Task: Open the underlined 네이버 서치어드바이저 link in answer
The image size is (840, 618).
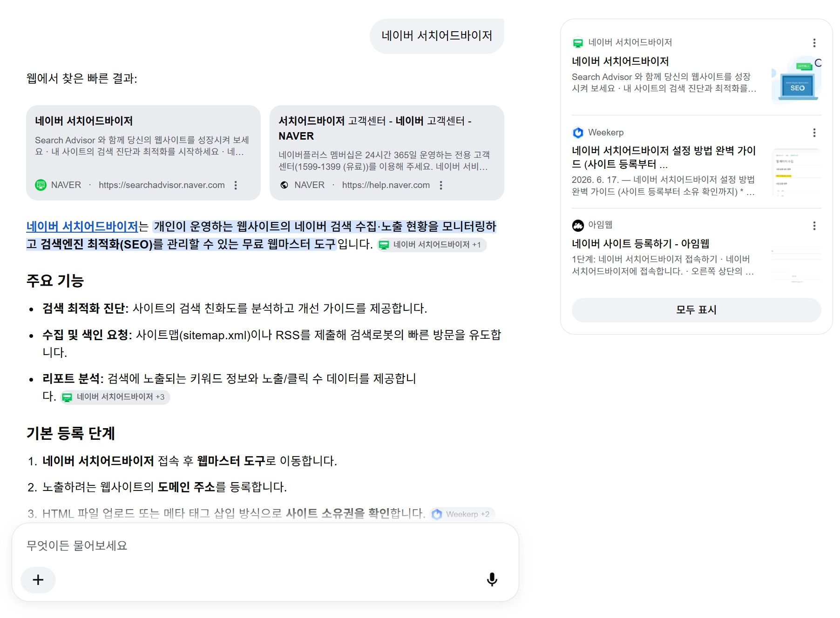Action: click(x=82, y=227)
